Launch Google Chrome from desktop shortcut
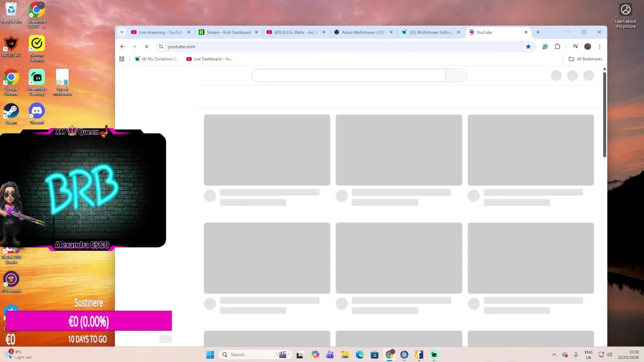This screenshot has height=362, width=644. (x=11, y=83)
